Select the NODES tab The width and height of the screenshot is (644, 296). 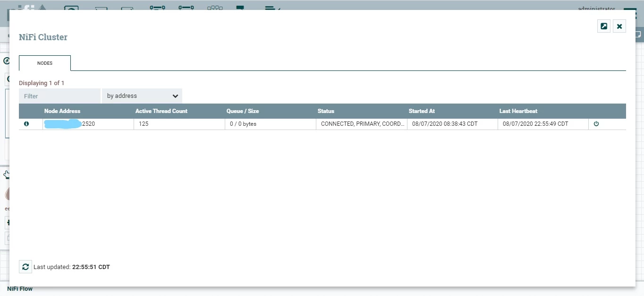(45, 63)
